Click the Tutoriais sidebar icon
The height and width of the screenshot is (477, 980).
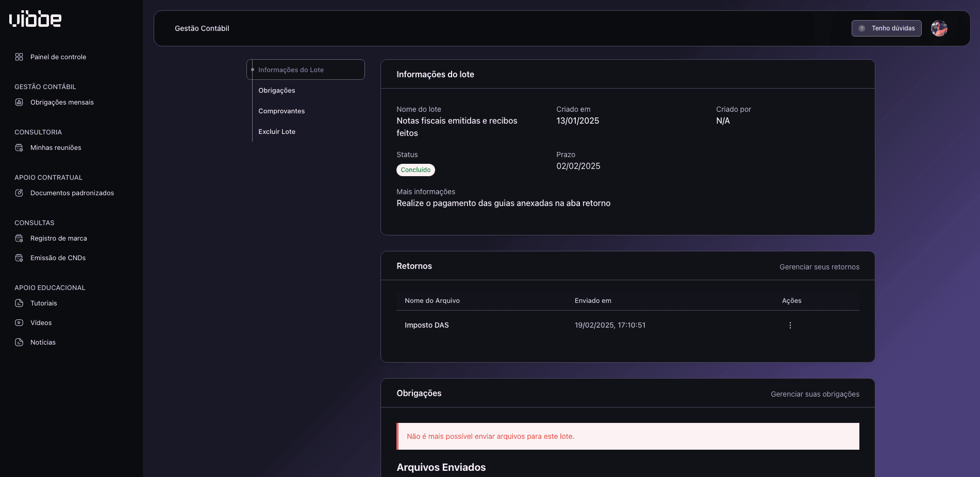[x=19, y=303]
